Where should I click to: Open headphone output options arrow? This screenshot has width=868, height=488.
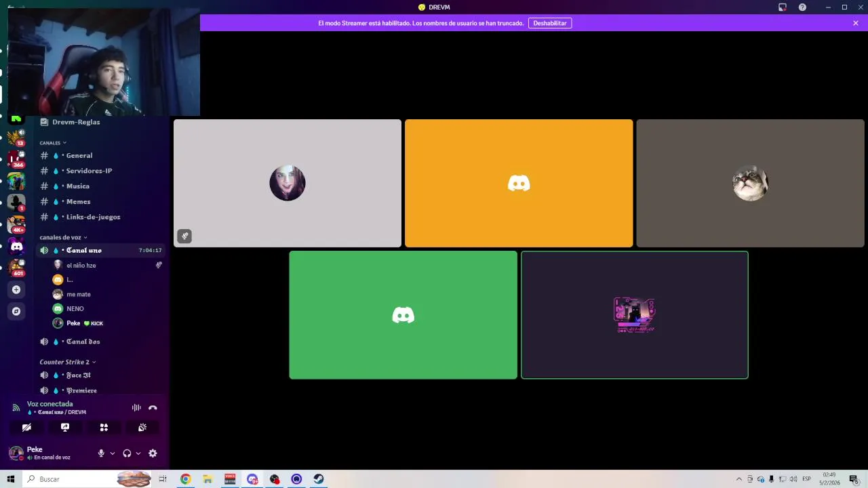[x=138, y=453]
